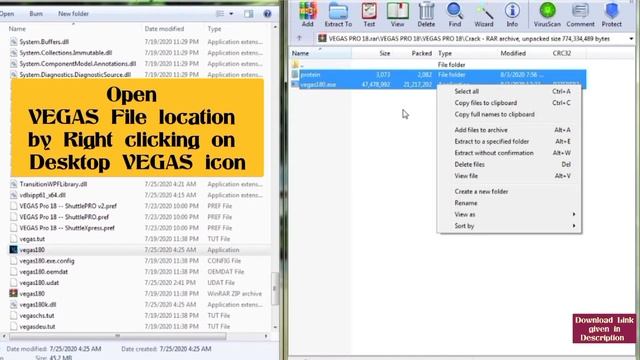Select TransitionWPFLibrary.dll in Explorer
640x360 pixels.
[53, 184]
